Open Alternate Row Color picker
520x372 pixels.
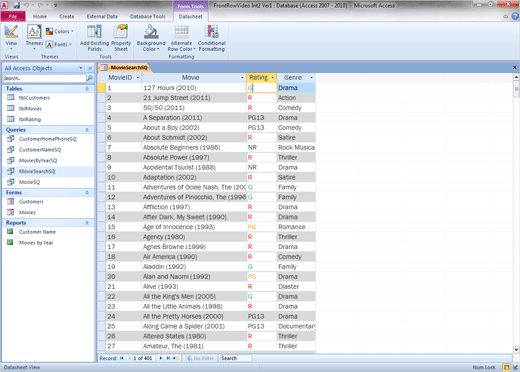181,38
